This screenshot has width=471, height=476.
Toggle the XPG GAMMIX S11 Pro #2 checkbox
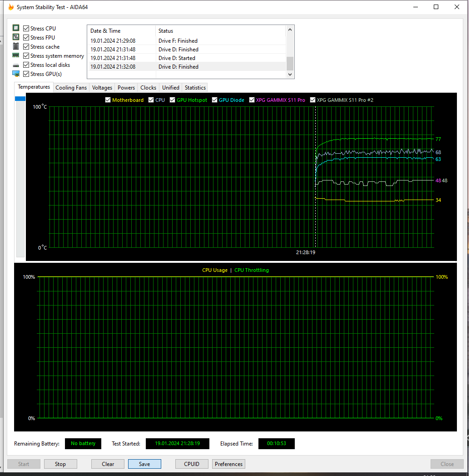312,100
